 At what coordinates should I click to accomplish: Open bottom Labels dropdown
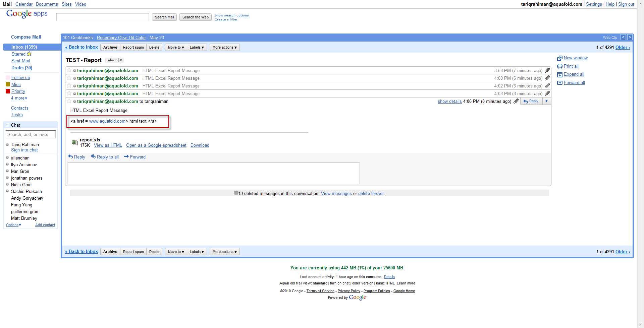pos(197,252)
